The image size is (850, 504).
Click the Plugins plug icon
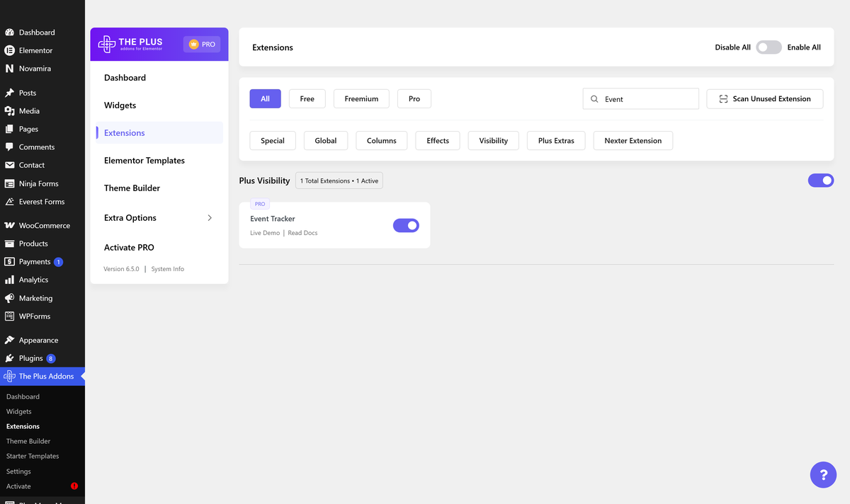pyautogui.click(x=10, y=358)
